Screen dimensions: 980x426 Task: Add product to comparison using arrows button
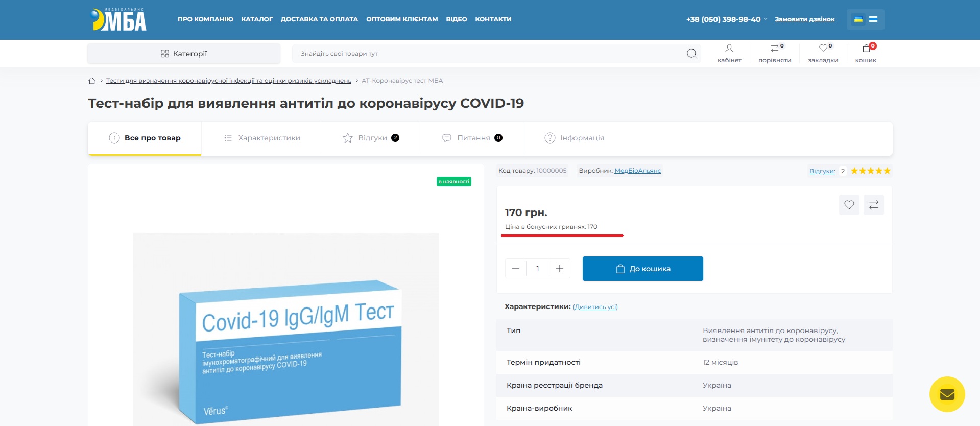tap(873, 205)
